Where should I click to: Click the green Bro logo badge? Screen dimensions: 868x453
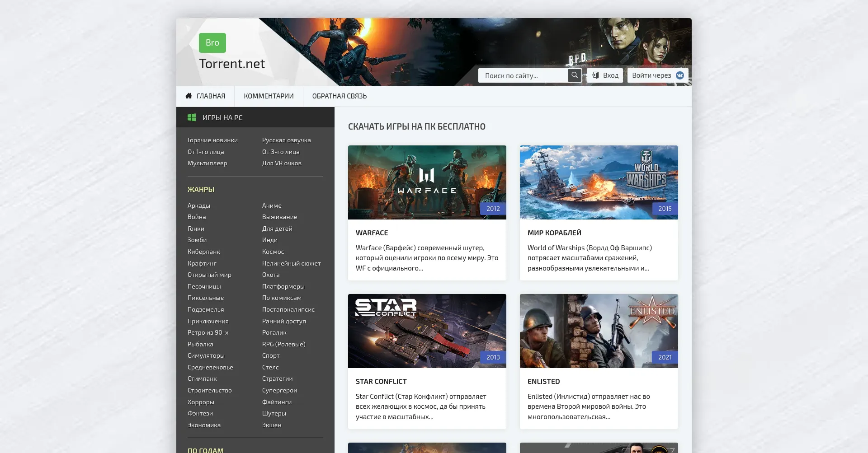coord(212,43)
